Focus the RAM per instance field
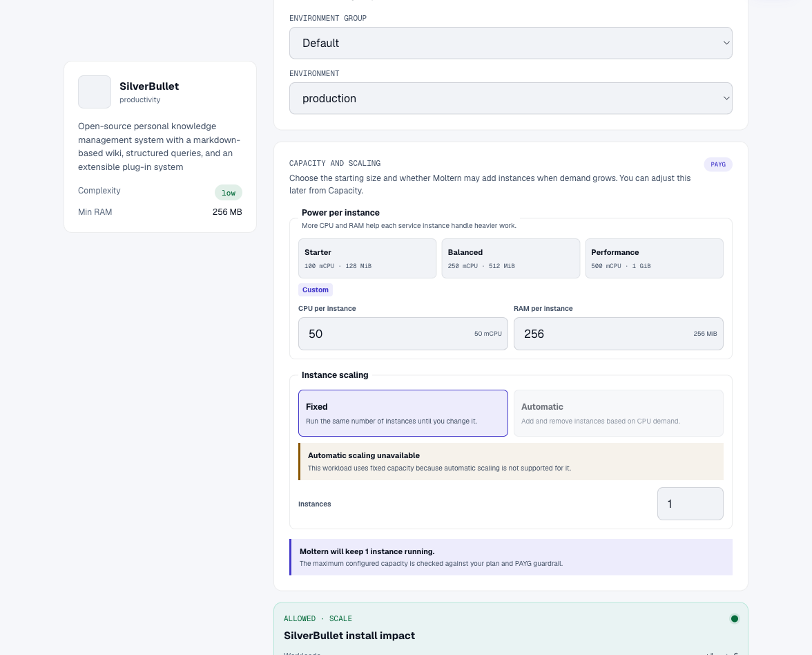The height and width of the screenshot is (655, 812). coord(619,334)
